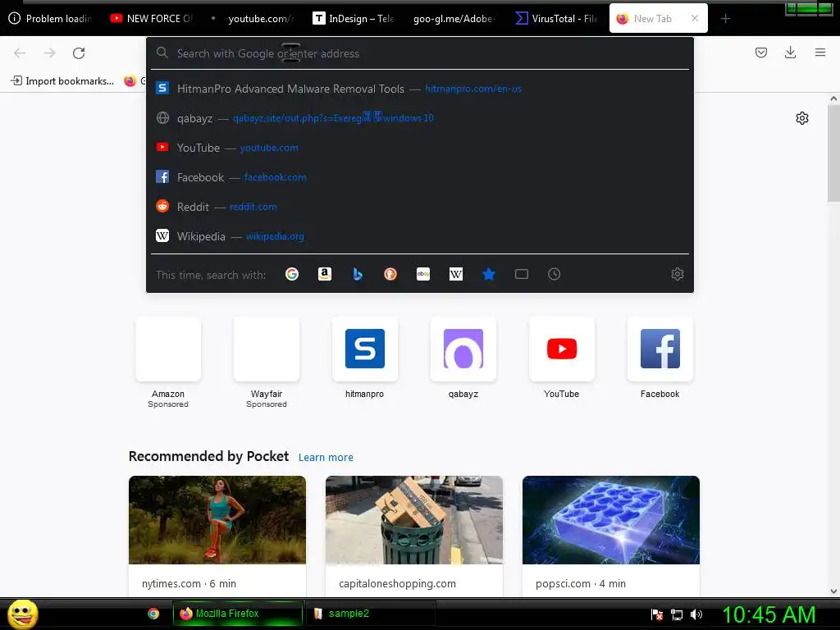The width and height of the screenshot is (840, 630).
Task: Click the scrollbar down arrow
Action: [833, 591]
